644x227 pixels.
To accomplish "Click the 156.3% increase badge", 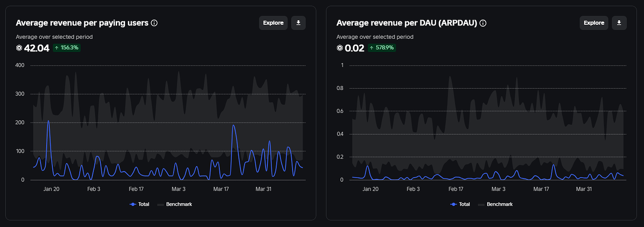I will pyautogui.click(x=67, y=48).
